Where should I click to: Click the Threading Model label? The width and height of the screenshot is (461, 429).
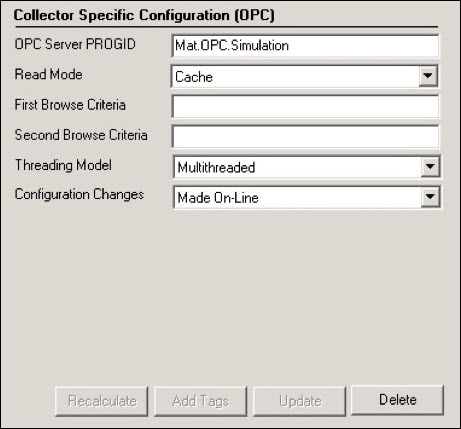point(63,165)
